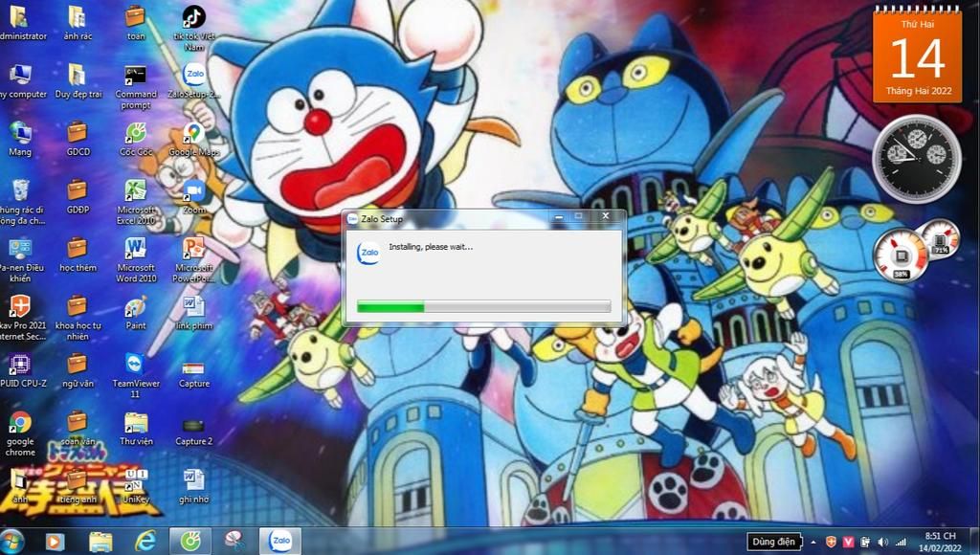The image size is (980, 555).
Task: Launch the Command Prompt shortcut
Action: click(x=136, y=86)
